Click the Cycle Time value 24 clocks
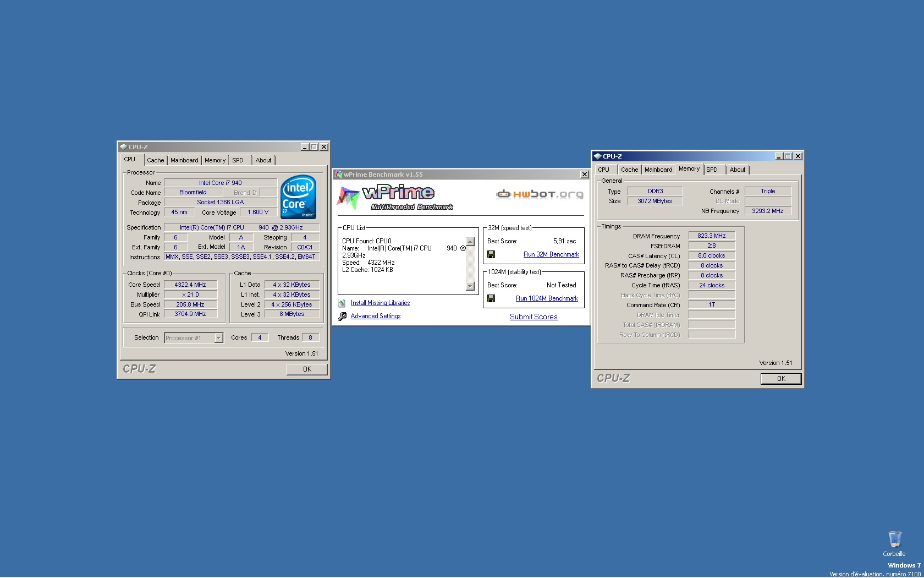 (712, 285)
